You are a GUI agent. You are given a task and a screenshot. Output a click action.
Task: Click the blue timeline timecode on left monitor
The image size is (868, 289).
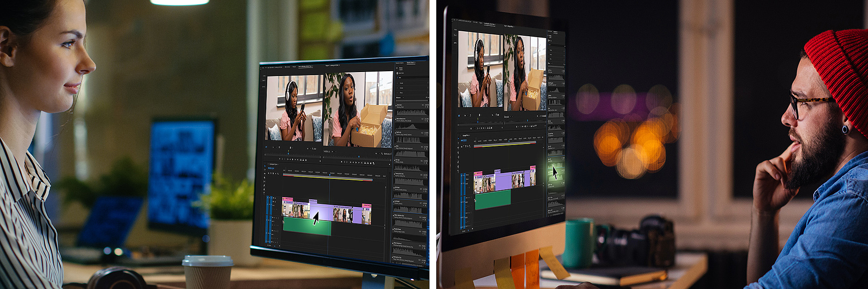click(x=271, y=168)
